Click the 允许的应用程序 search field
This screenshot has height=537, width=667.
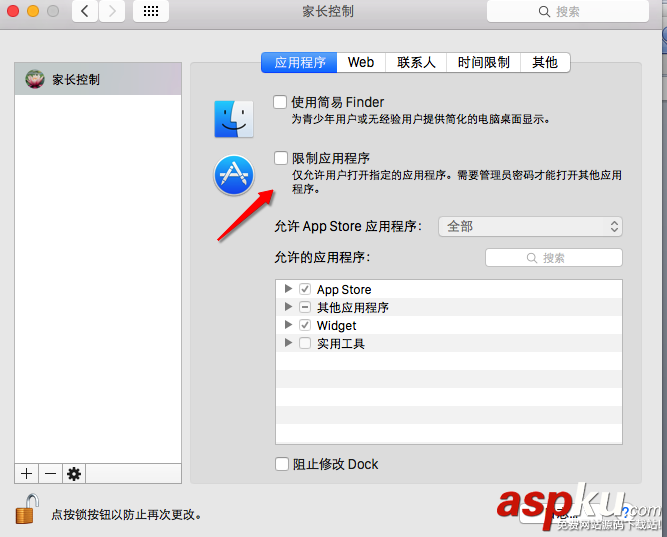(x=554, y=258)
